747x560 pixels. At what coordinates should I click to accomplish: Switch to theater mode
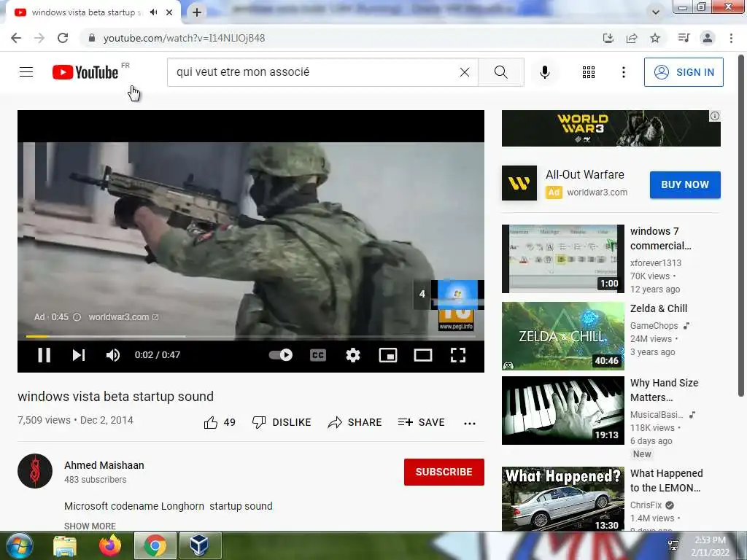(423, 355)
